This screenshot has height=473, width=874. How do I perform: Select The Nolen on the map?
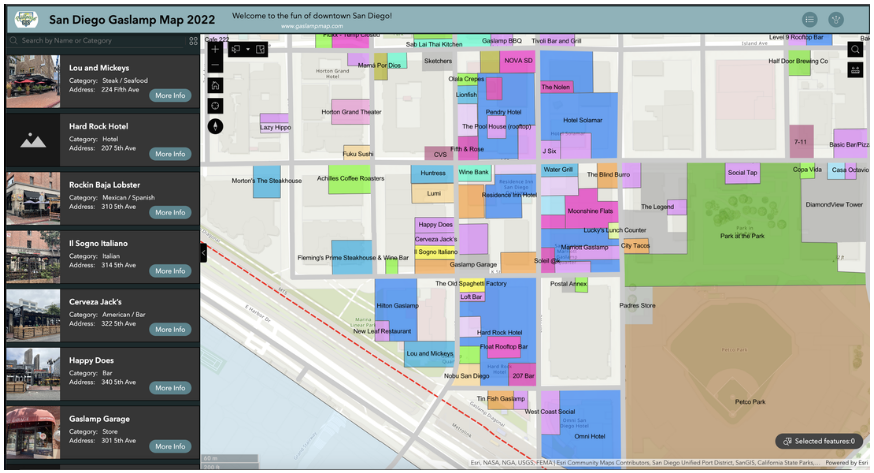556,86
